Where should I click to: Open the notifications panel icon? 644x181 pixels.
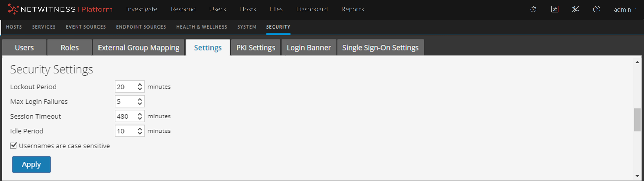tap(555, 9)
